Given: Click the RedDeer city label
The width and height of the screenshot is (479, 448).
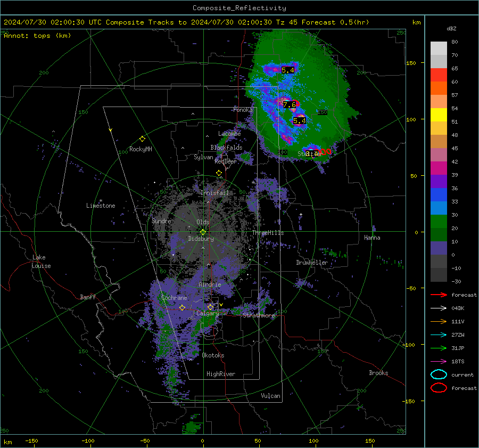Looking at the screenshot, I should [226, 161].
